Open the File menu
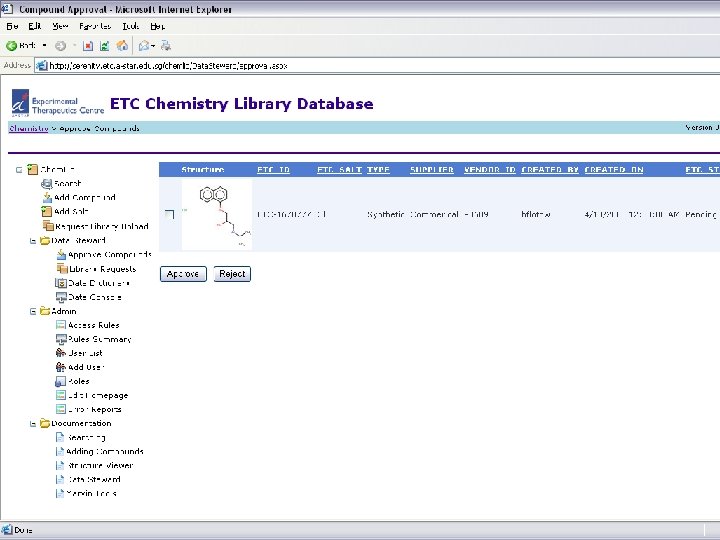 click(12, 26)
